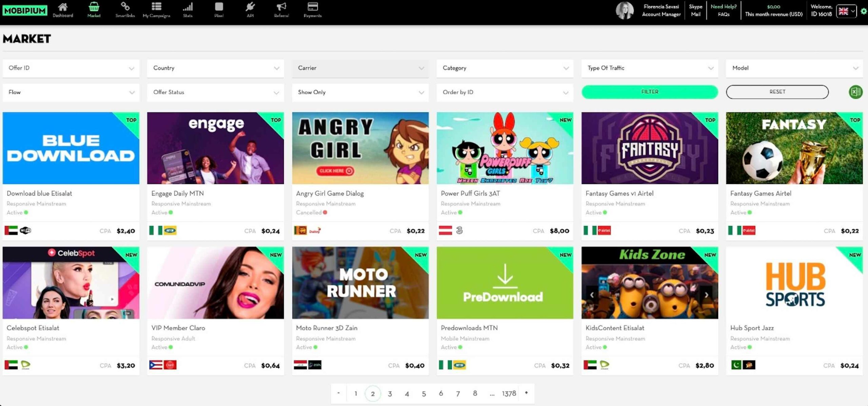Open Celebspot Etisalat offer title
Viewport: 868px width, 406px height.
[33, 328]
